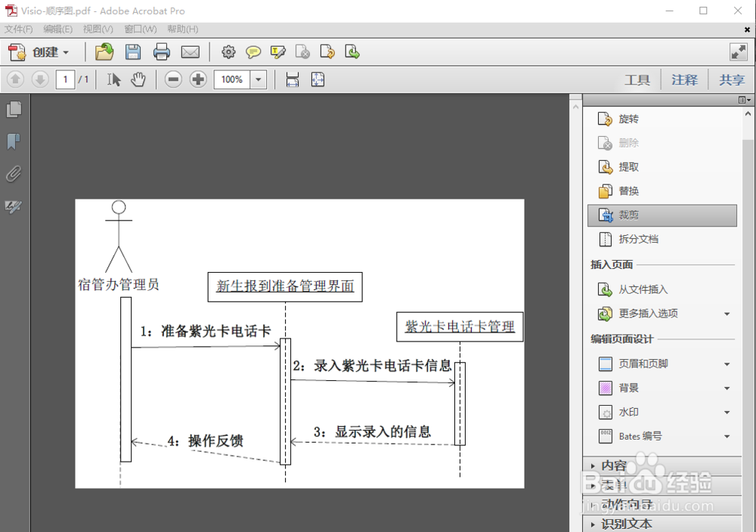This screenshot has width=756, height=532.
Task: Open tools panel options menu icon
Action: click(745, 100)
